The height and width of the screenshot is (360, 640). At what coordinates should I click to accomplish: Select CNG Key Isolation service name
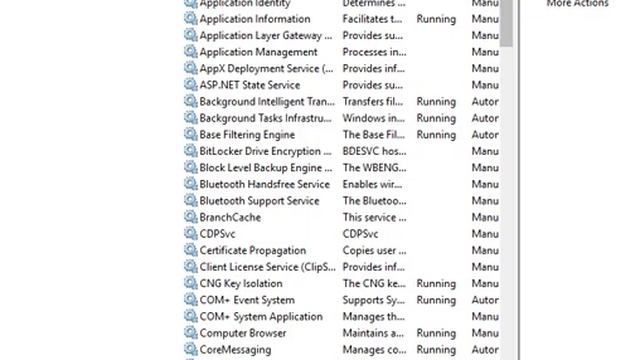pos(241,284)
